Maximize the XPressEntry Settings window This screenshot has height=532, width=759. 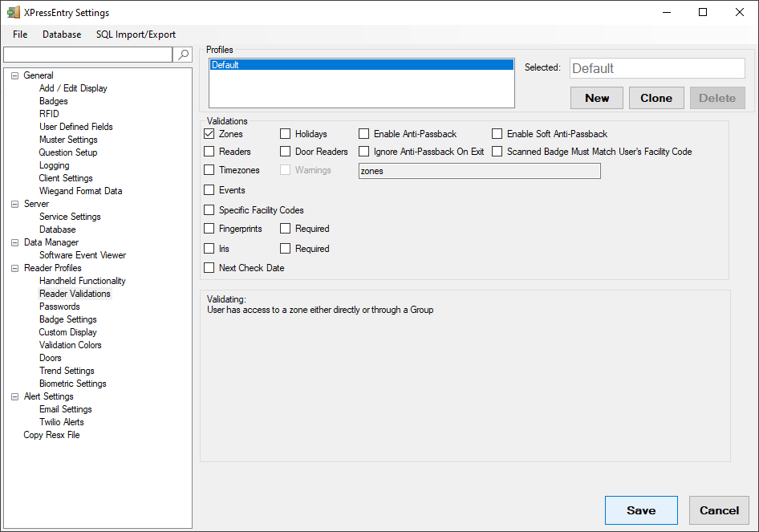coord(703,12)
